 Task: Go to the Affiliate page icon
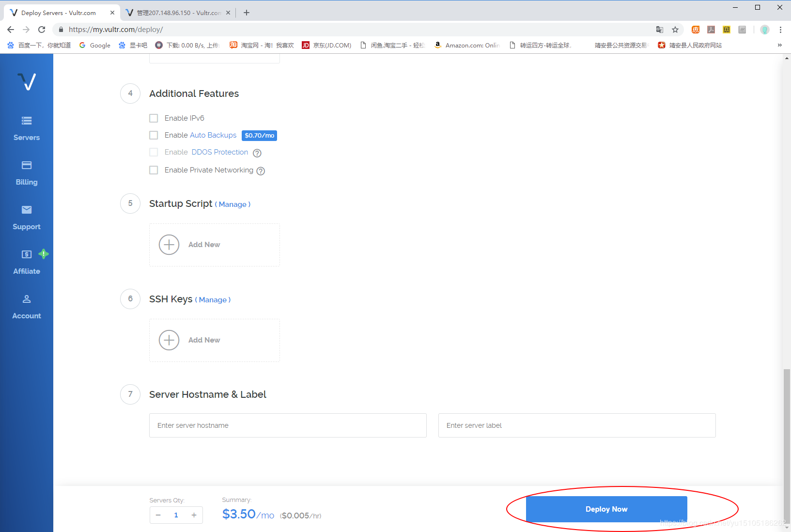point(27,254)
